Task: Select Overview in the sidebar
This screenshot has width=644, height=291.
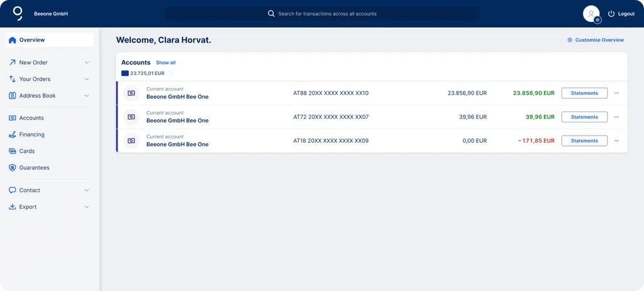Action: 50,40
